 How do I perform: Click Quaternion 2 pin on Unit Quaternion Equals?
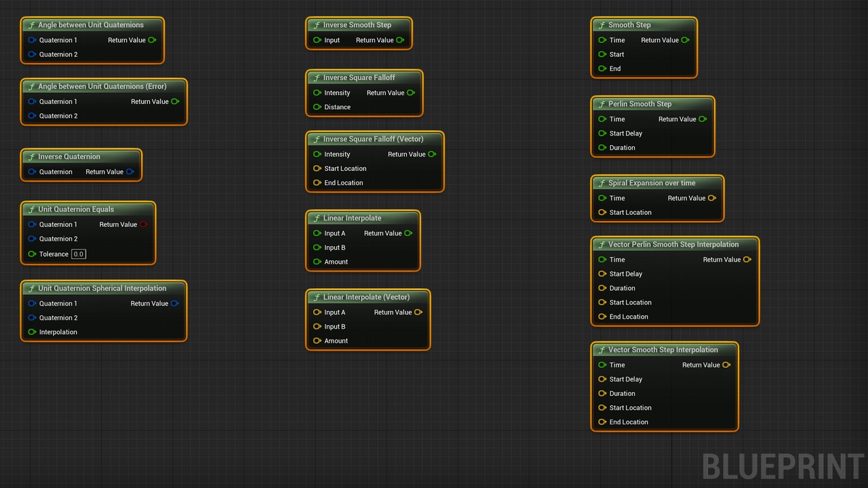coord(32,239)
